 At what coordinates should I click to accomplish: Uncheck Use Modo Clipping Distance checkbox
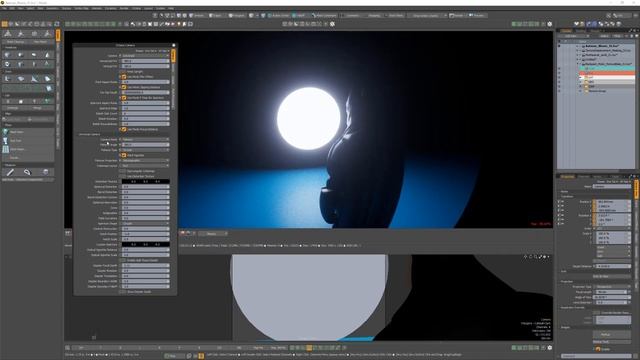(x=124, y=87)
